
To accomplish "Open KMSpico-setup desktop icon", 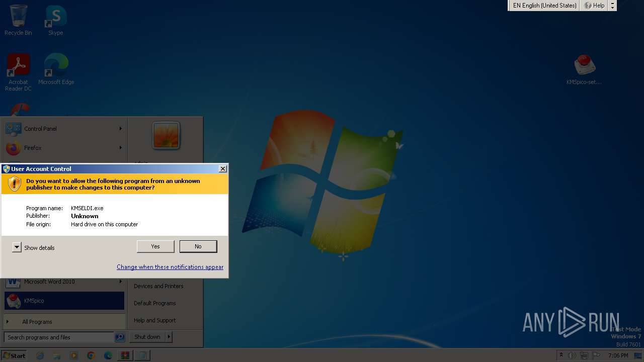I will [584, 69].
